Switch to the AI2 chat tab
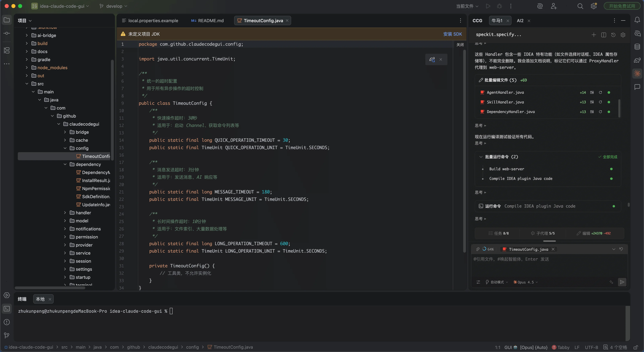644x352 pixels. coord(520,20)
